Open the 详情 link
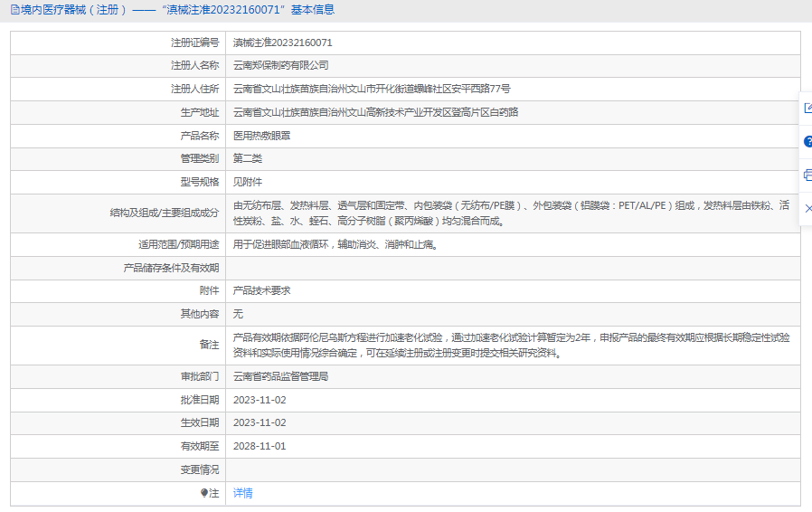Screen dimensions: 812x512 (x=243, y=493)
